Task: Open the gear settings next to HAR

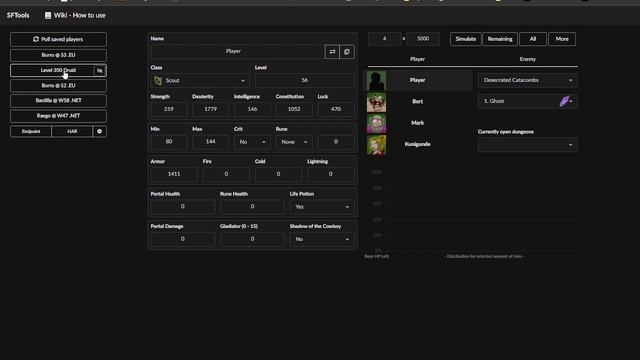Action: pos(99,131)
